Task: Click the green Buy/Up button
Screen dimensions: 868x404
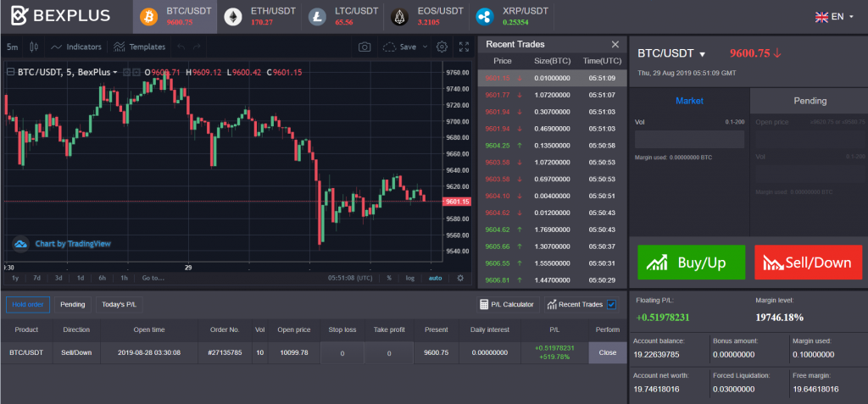Action: 692,263
